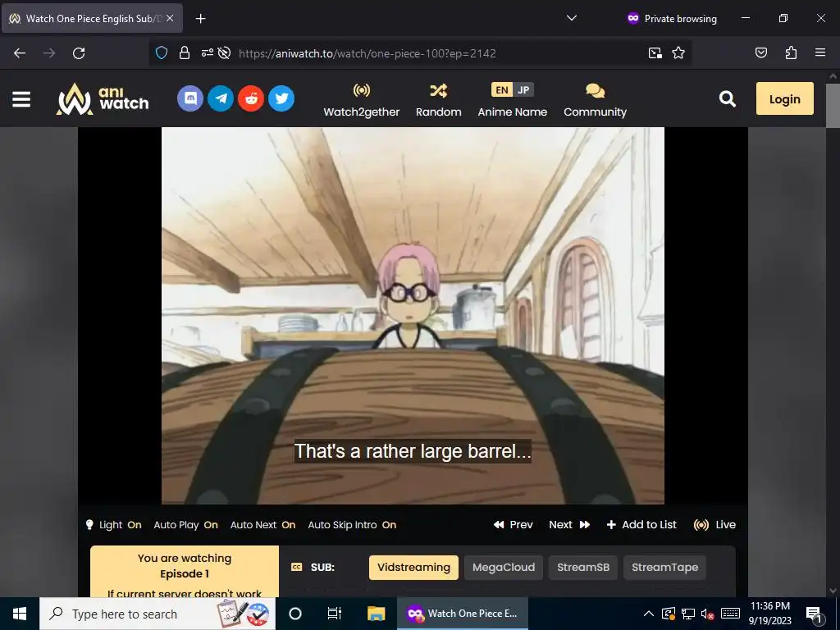Open the Reddit page icon
This screenshot has width=840, height=630.
pos(251,98)
